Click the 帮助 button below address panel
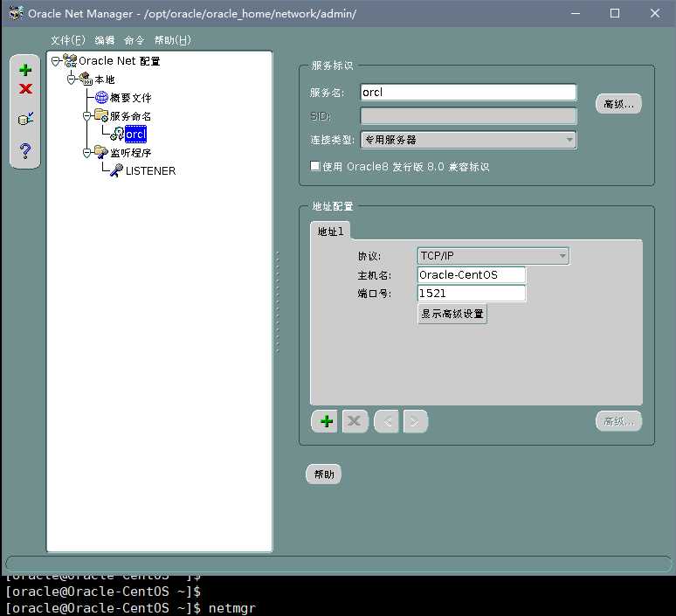The image size is (676, 616). pos(324,474)
